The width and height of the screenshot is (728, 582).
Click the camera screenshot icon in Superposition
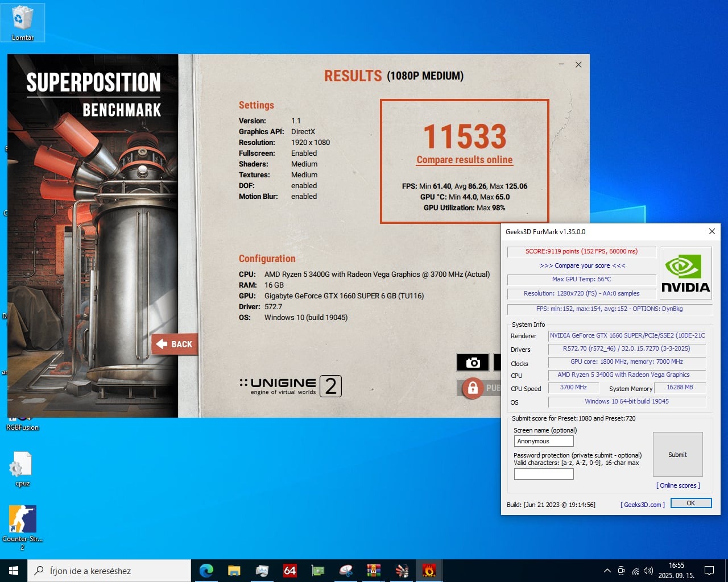[473, 362]
